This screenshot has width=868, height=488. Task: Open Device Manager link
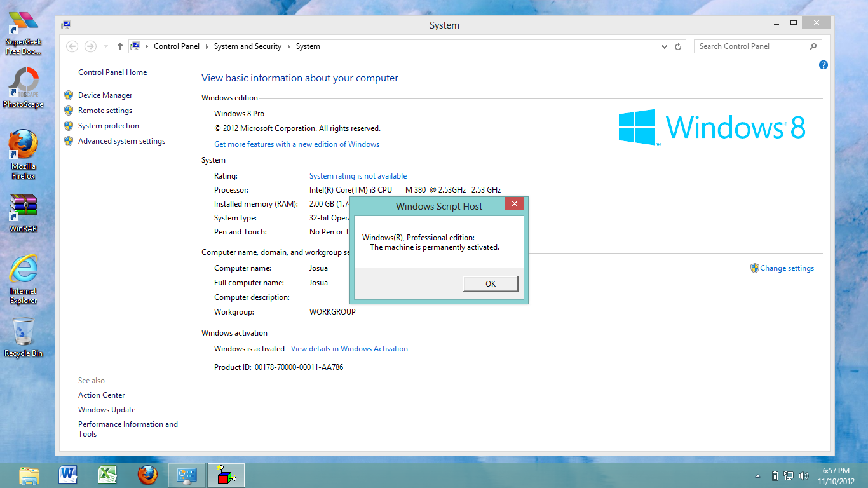click(x=105, y=95)
